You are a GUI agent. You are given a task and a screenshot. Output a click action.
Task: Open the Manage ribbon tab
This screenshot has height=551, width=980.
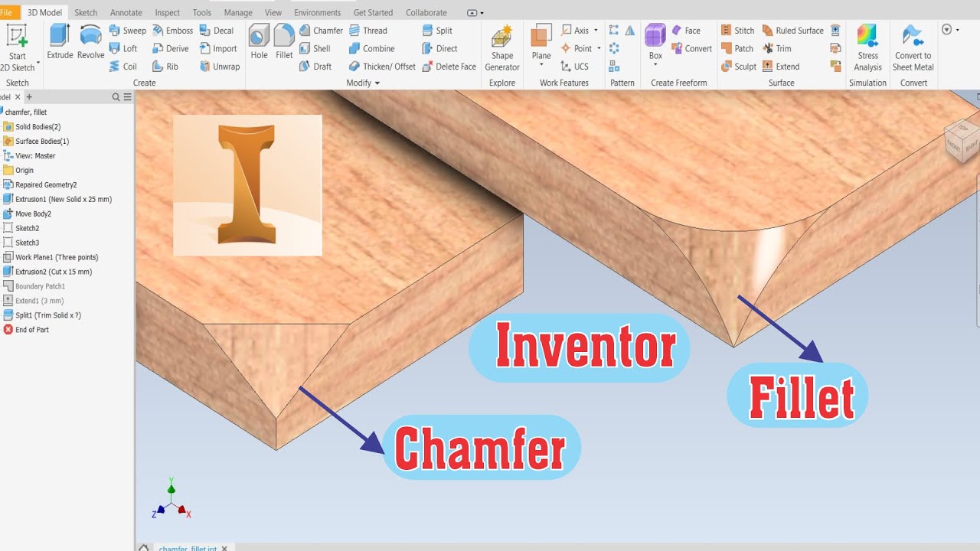238,12
